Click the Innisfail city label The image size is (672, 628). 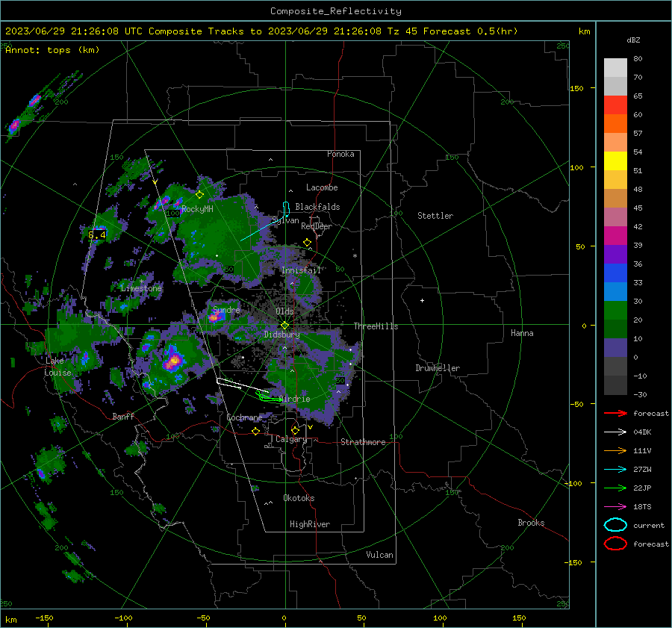tap(301, 270)
